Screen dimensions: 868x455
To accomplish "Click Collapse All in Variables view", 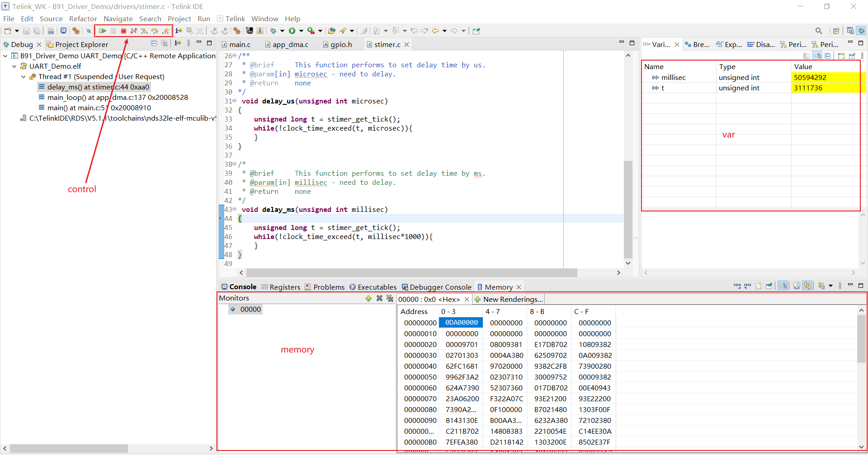I will click(828, 56).
